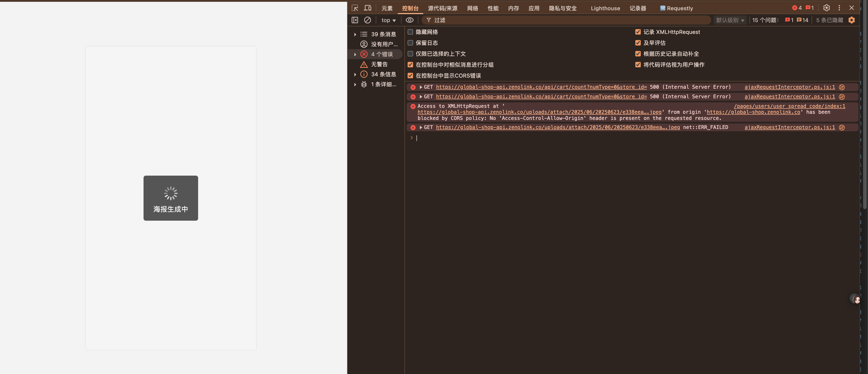868x374 pixels.
Task: Expand the 34 条信息 group
Action: (355, 74)
